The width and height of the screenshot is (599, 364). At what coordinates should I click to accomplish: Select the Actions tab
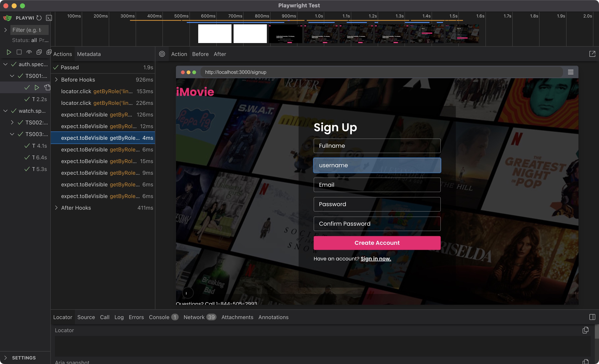click(62, 54)
